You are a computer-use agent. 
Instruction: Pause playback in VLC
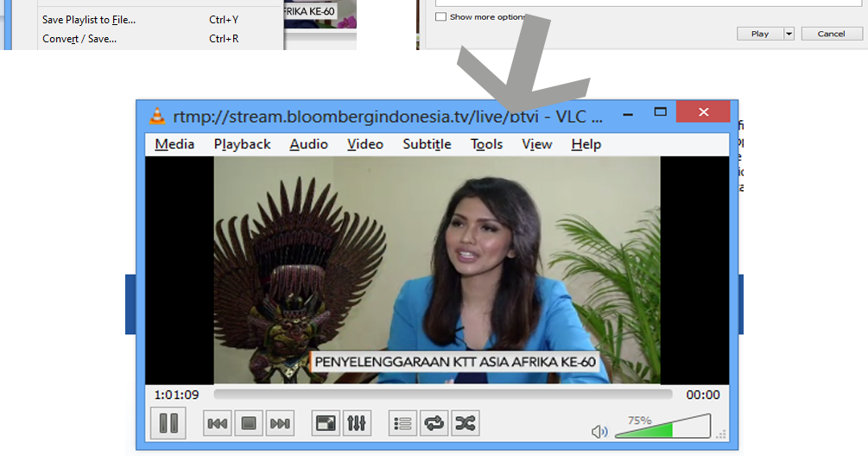click(x=168, y=423)
